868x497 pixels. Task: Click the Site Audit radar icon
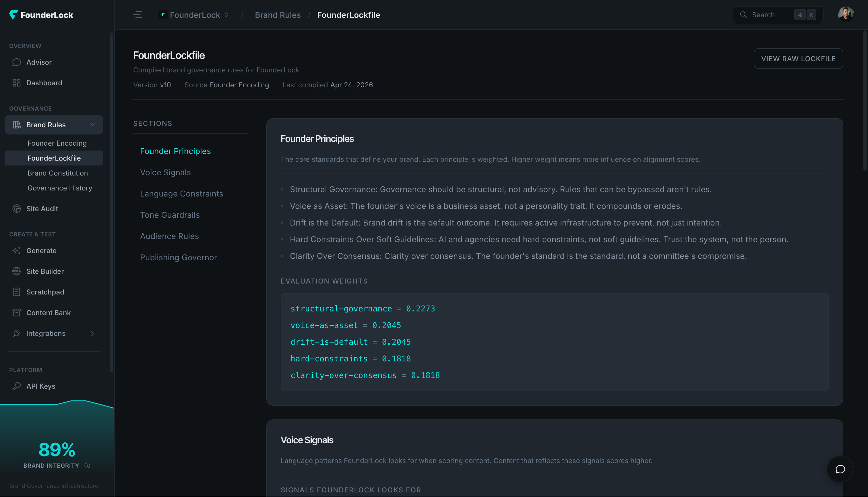(x=16, y=209)
